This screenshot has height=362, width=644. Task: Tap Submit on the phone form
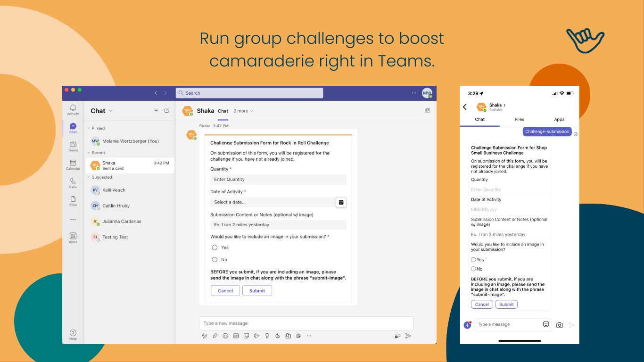pyautogui.click(x=506, y=304)
